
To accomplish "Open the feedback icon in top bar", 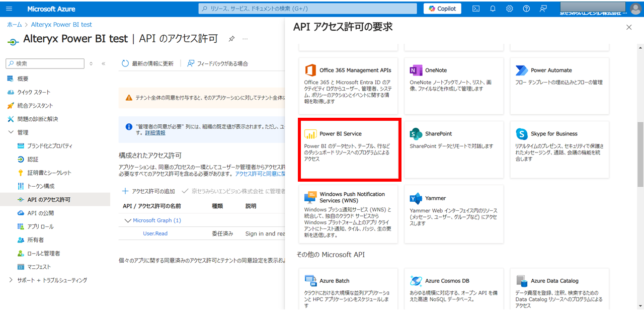I will click(x=543, y=9).
